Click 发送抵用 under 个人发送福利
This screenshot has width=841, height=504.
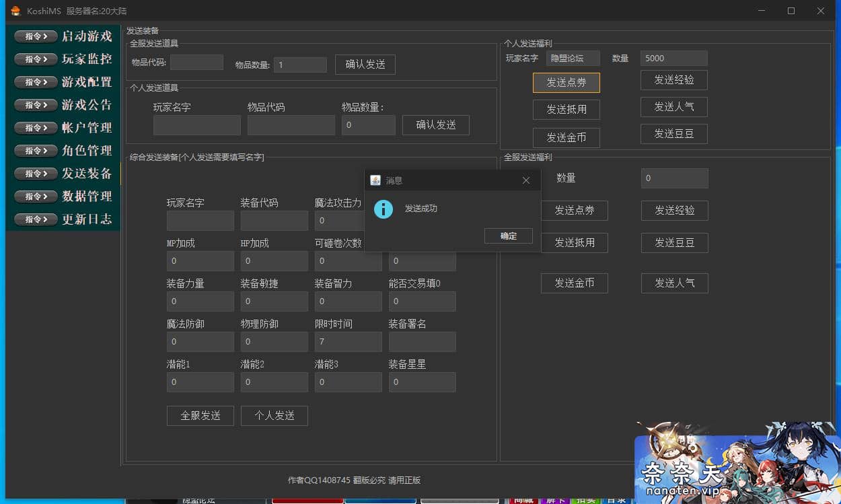pyautogui.click(x=566, y=110)
